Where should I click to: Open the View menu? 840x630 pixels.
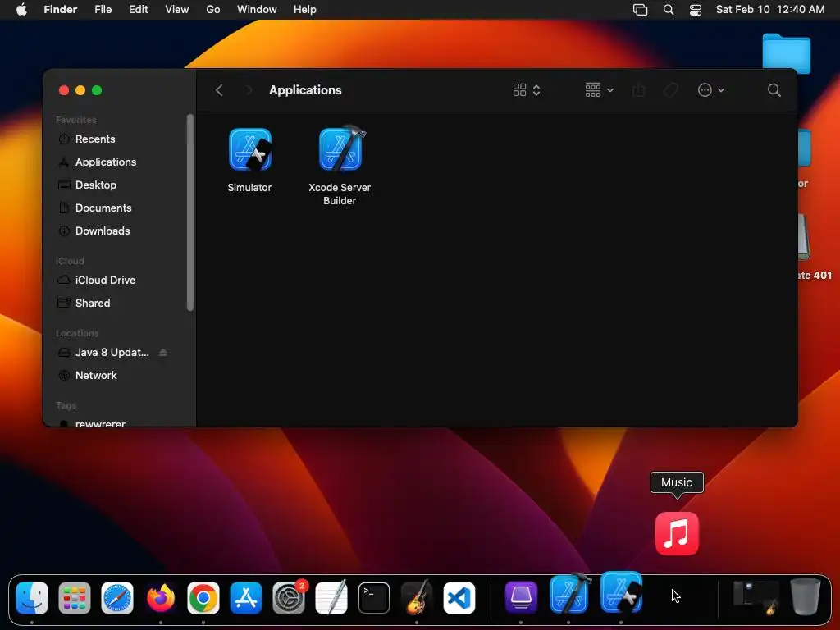[x=177, y=9]
